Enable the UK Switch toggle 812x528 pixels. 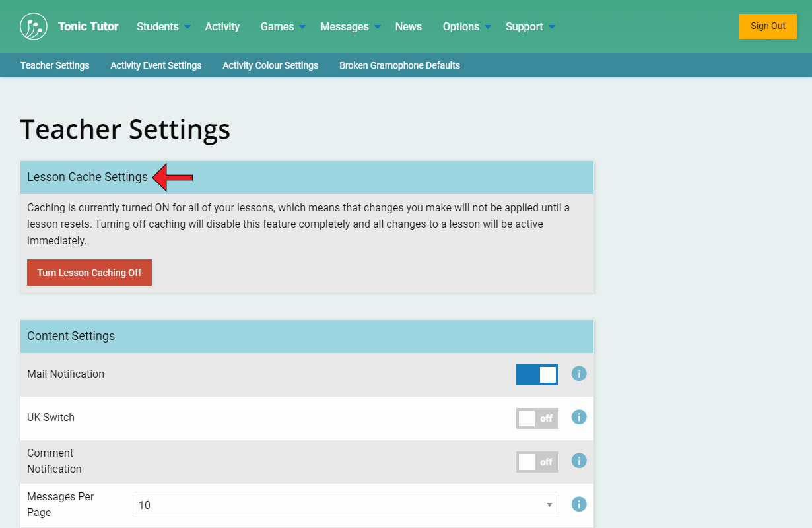pos(537,418)
